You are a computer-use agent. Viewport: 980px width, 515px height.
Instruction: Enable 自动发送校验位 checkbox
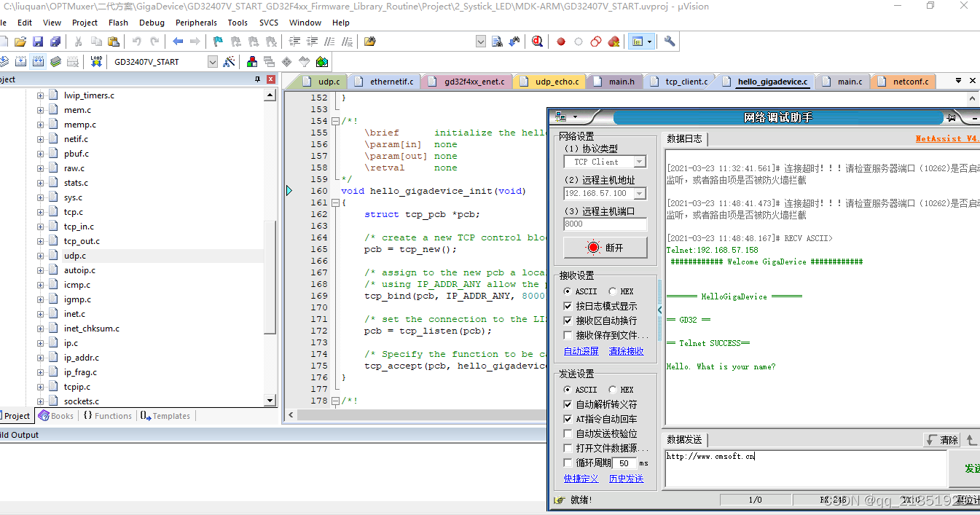click(x=568, y=433)
